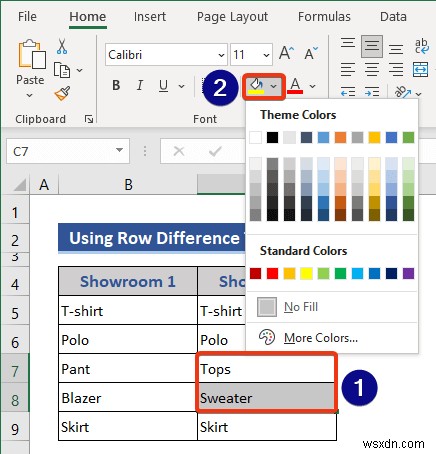
Task: Open the Name Box dropdown arrow
Action: point(119,150)
